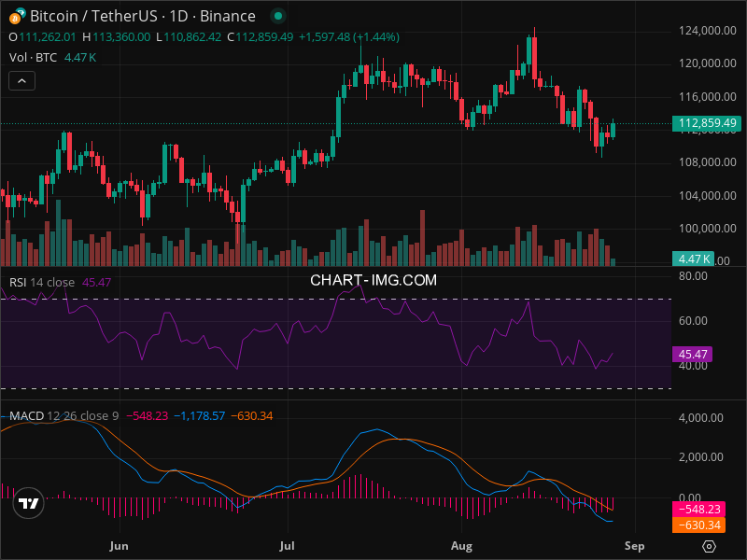
Task: Click the 4.47 K volume axis label
Action: [x=693, y=259]
